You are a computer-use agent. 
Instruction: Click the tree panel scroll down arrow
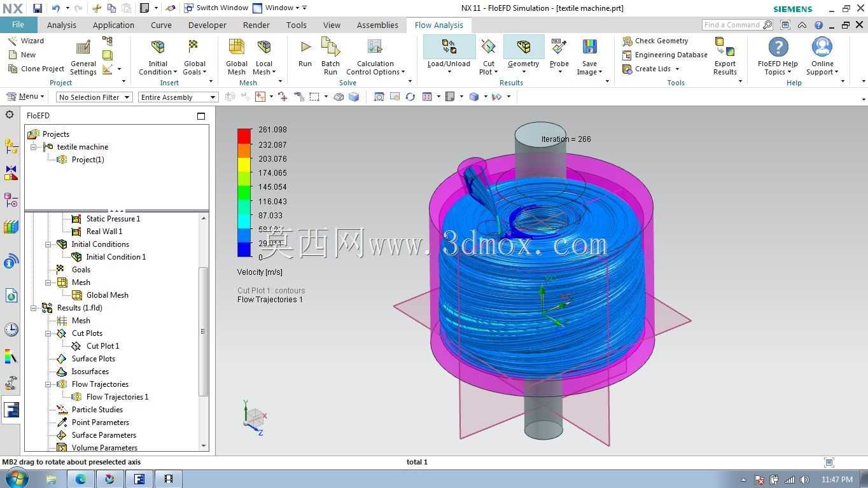204,446
